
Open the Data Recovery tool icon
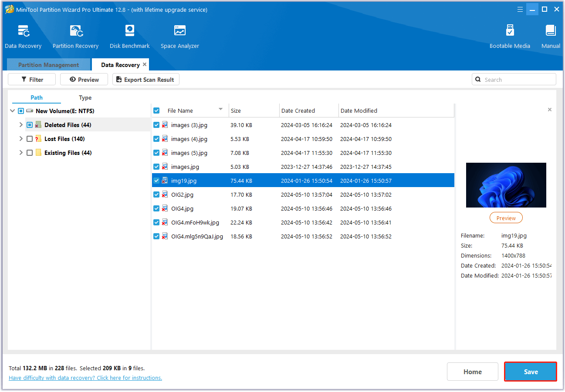tap(23, 31)
